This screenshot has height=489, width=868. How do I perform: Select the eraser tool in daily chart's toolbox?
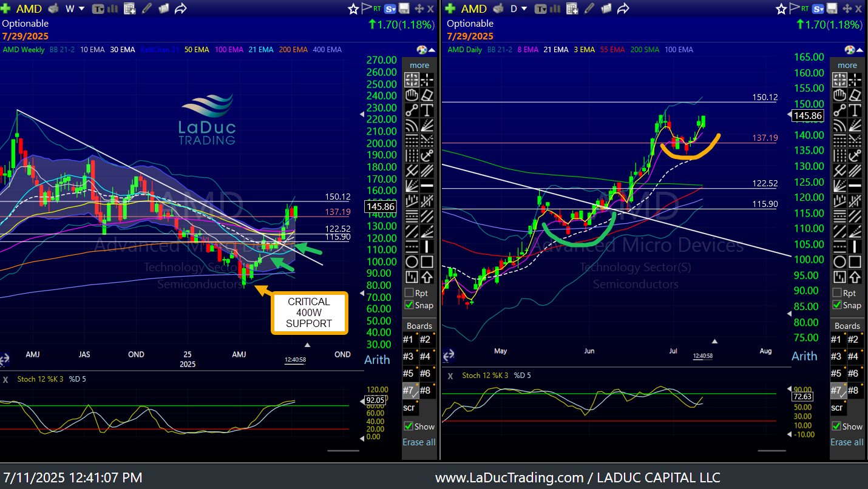(855, 95)
